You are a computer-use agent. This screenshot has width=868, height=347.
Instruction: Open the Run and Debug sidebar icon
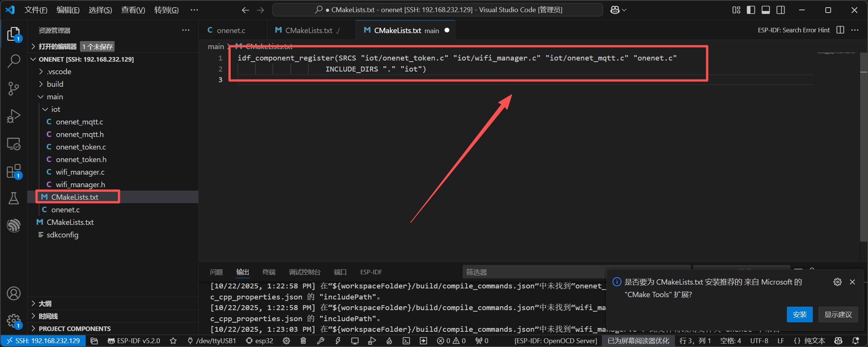(x=14, y=116)
